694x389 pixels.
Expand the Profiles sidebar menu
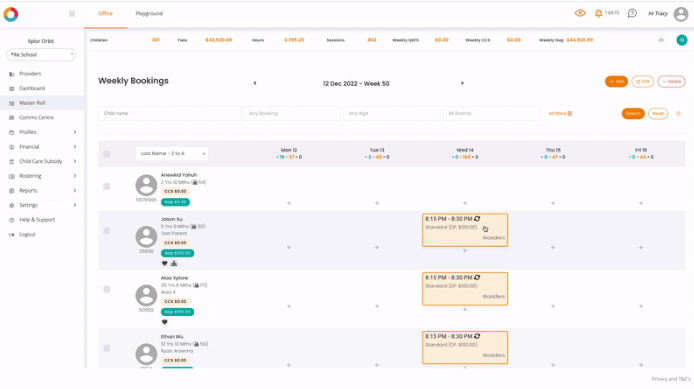pos(42,132)
